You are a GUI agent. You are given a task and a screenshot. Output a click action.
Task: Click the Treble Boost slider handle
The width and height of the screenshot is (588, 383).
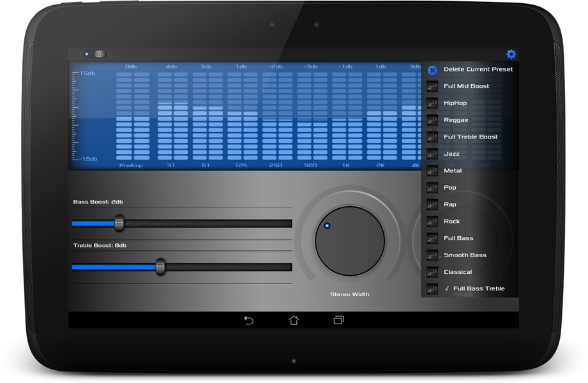[160, 267]
